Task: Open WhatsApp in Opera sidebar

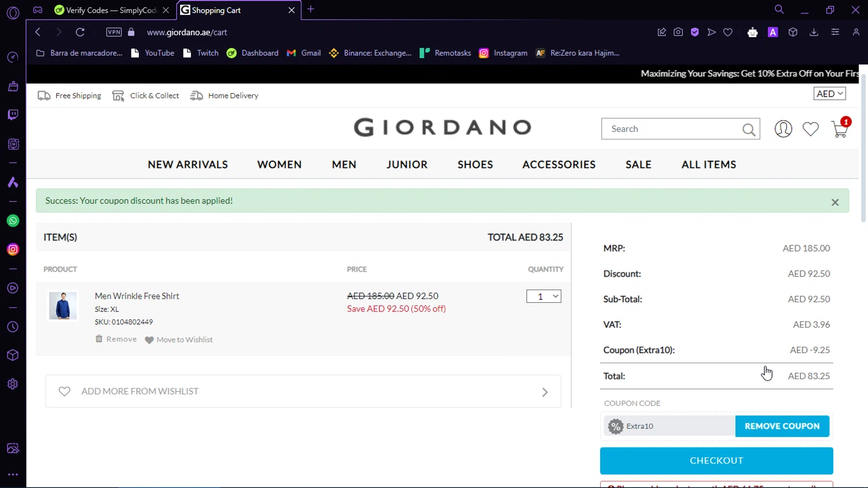Action: coord(13,221)
